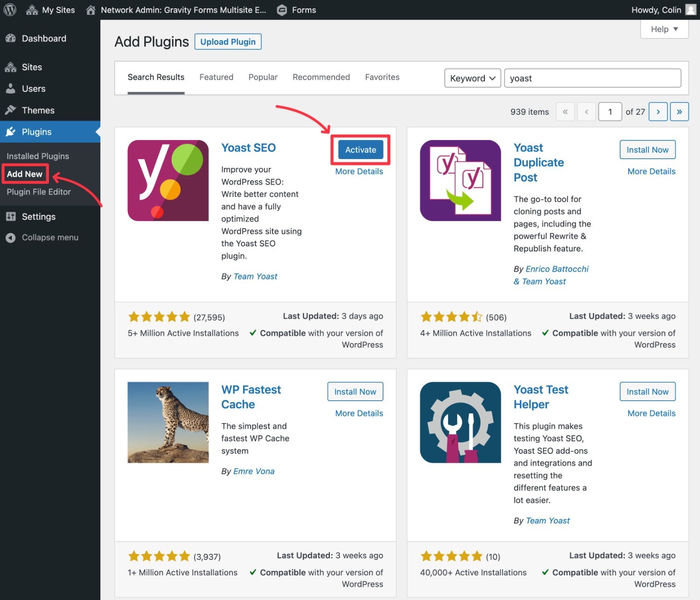Activate the Yoast SEO plugin
Screen dimensions: 700x600
[x=361, y=150]
